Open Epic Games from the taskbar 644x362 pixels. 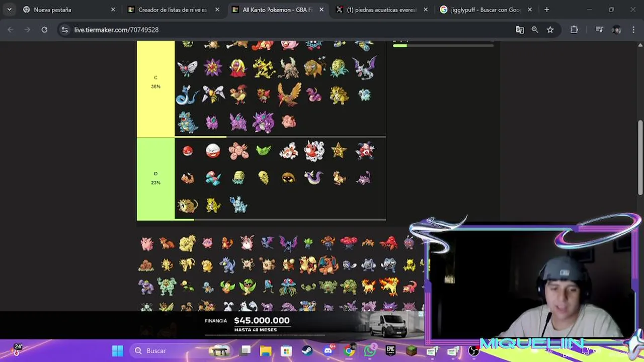click(390, 350)
